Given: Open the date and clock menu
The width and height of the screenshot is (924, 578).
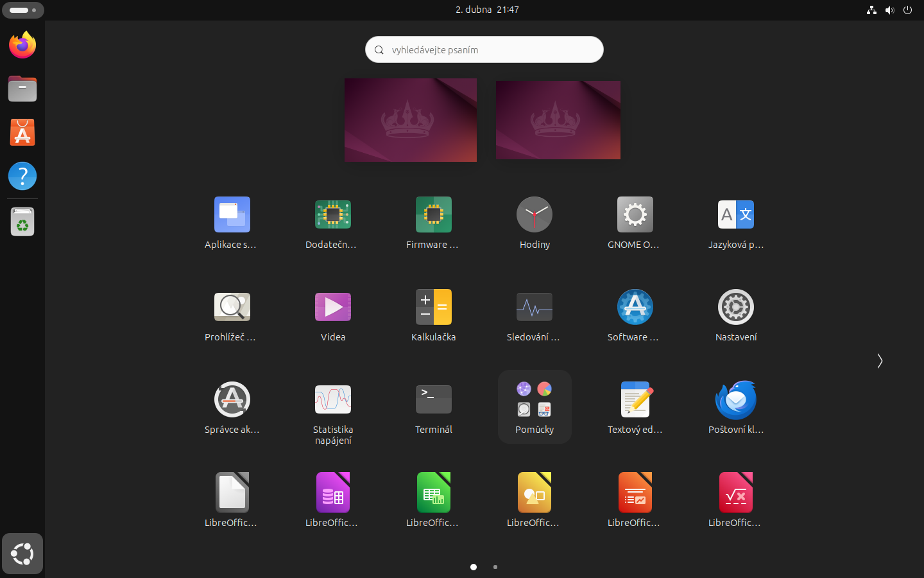Looking at the screenshot, I should [487, 10].
